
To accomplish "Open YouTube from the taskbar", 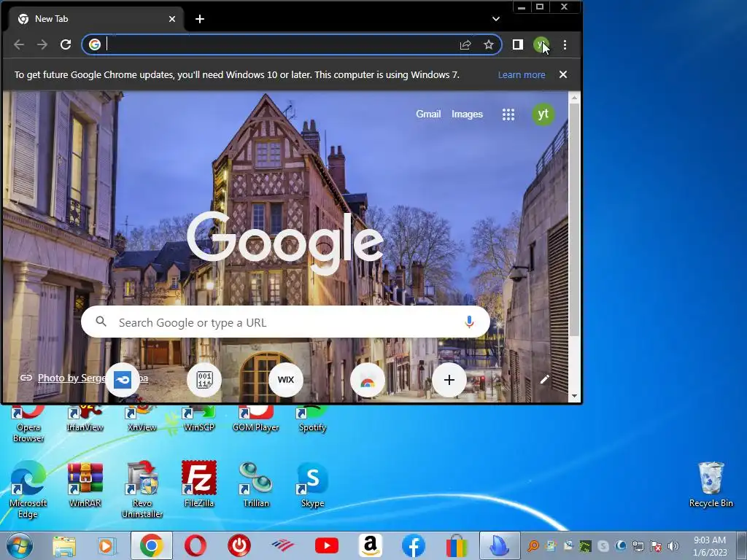I will (326, 545).
